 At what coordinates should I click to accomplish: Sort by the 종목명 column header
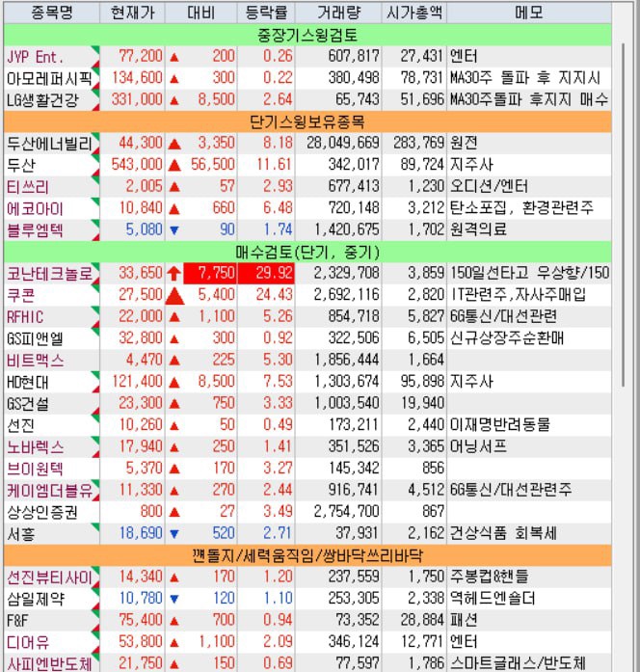[52, 13]
